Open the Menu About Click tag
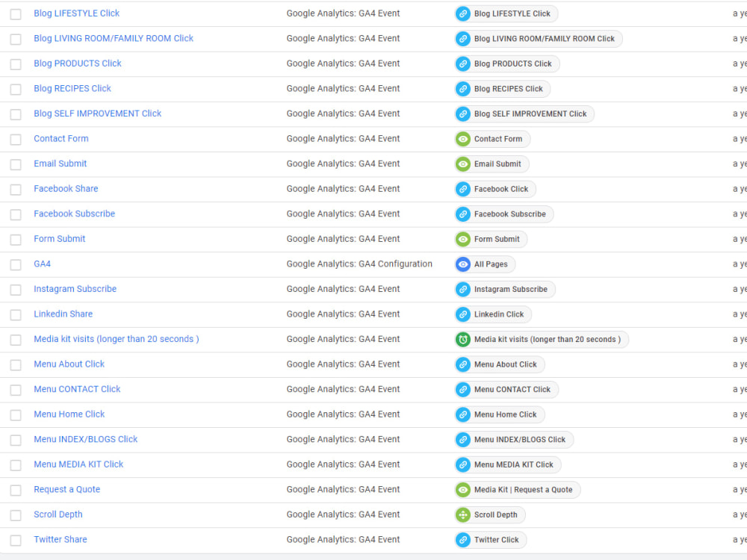The height and width of the screenshot is (560, 747). (69, 364)
